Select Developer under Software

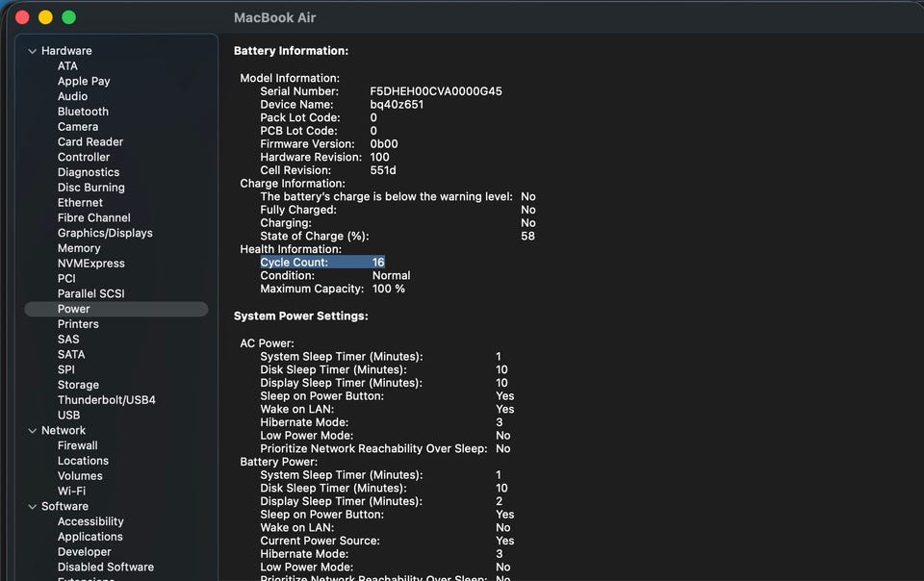[85, 552]
